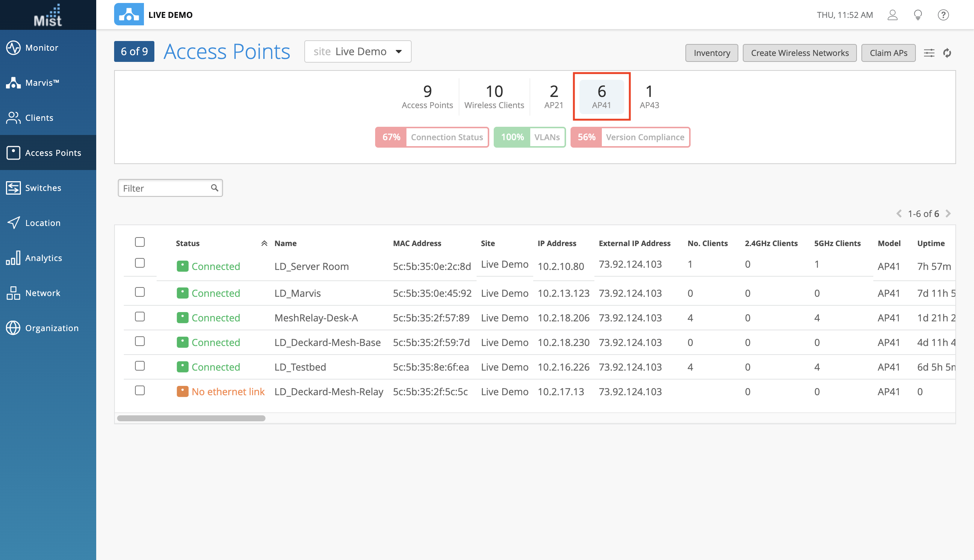Open table settings sliders icon

pos(929,53)
